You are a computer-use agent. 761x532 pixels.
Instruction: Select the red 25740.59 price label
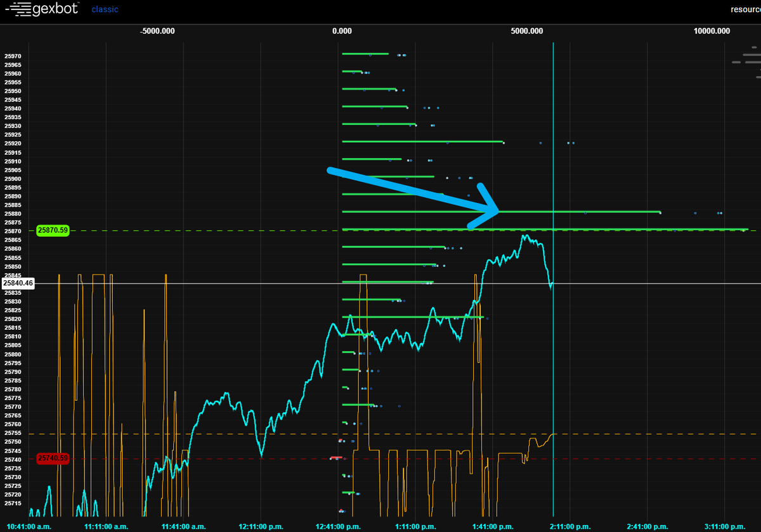coord(53,458)
